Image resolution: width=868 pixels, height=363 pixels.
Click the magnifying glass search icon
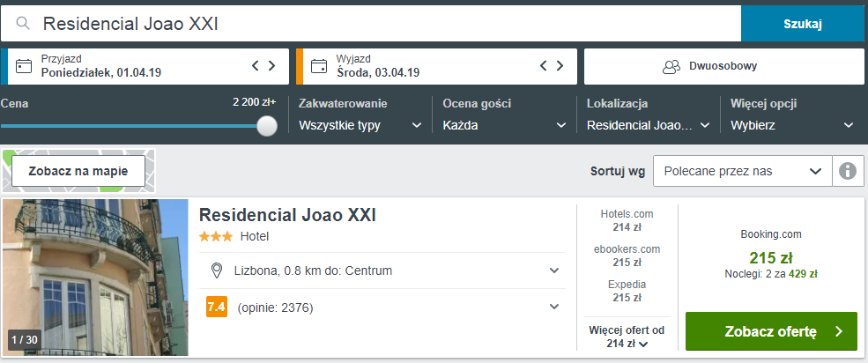pos(23,23)
